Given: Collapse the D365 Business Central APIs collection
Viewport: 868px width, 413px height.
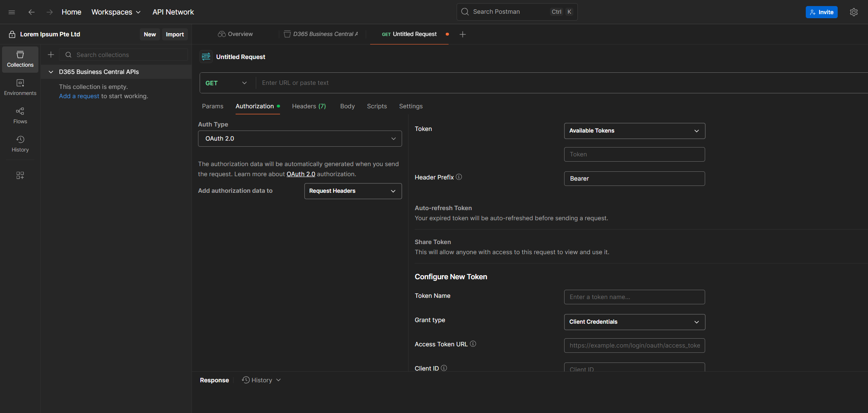Looking at the screenshot, I should 51,72.
